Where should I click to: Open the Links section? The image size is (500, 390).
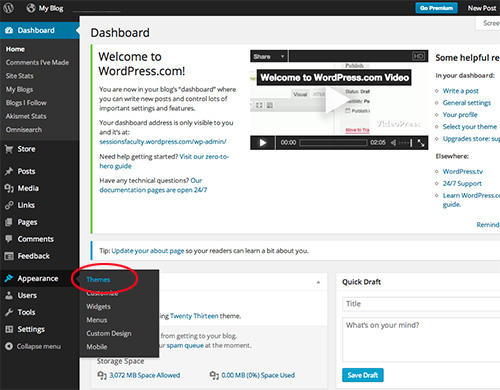pos(20,205)
